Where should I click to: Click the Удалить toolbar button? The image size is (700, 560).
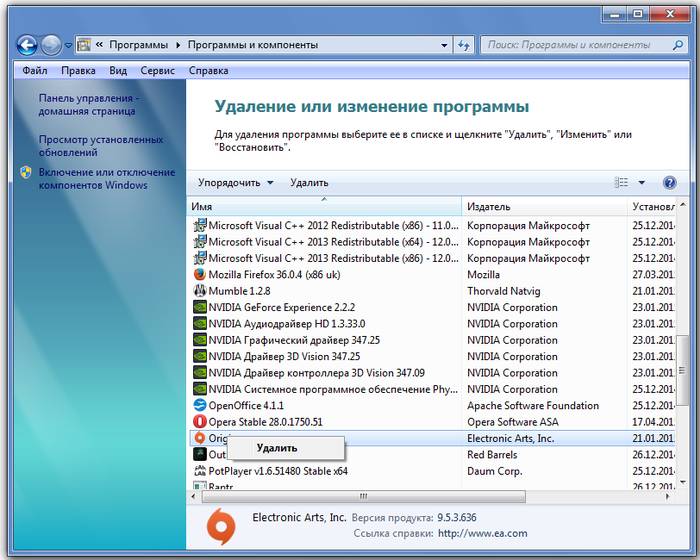point(309,183)
